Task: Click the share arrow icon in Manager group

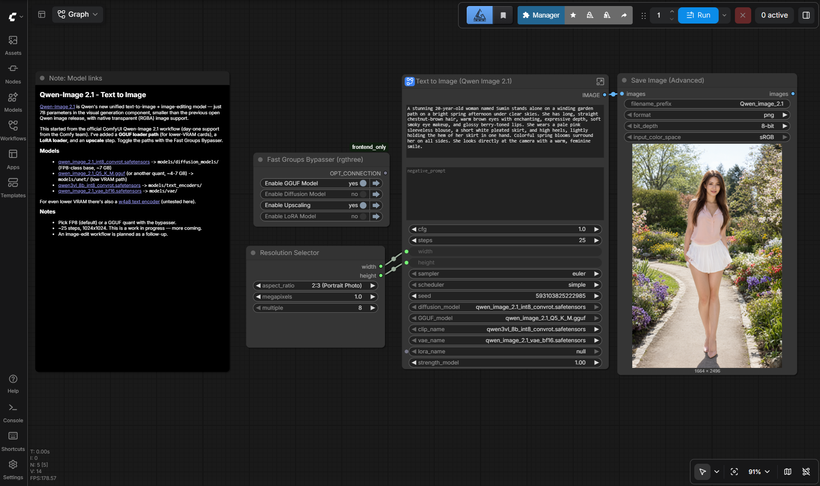Action: coord(624,15)
